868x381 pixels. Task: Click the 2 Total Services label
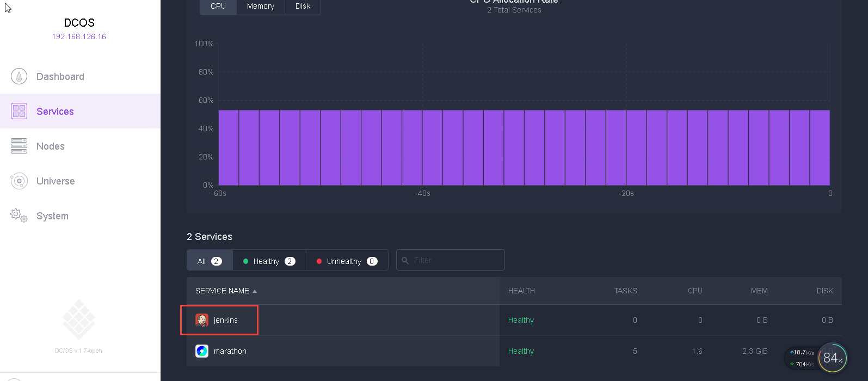point(514,10)
